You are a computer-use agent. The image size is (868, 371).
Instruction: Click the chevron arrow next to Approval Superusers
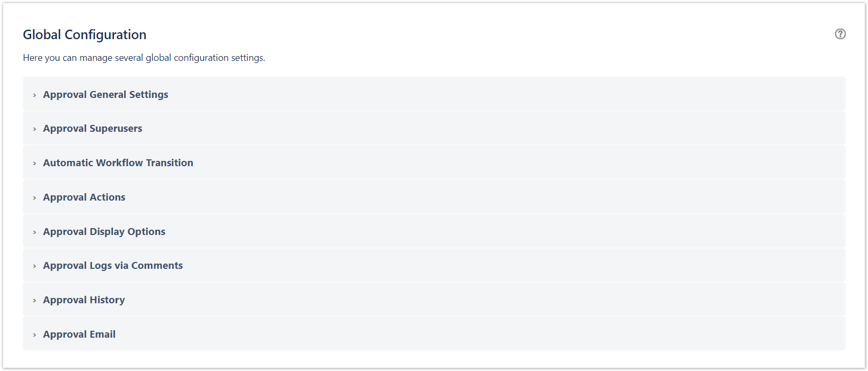[34, 129]
